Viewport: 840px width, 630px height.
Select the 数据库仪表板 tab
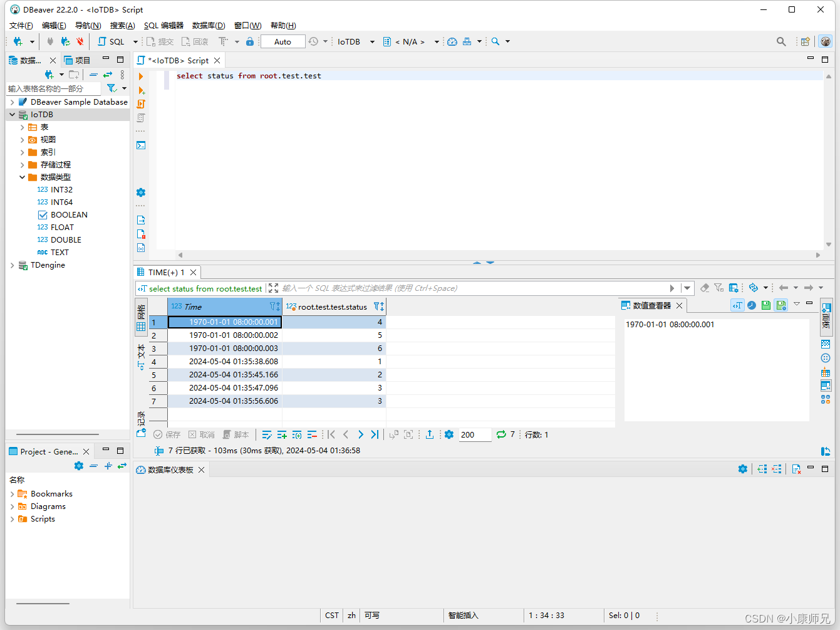click(170, 470)
